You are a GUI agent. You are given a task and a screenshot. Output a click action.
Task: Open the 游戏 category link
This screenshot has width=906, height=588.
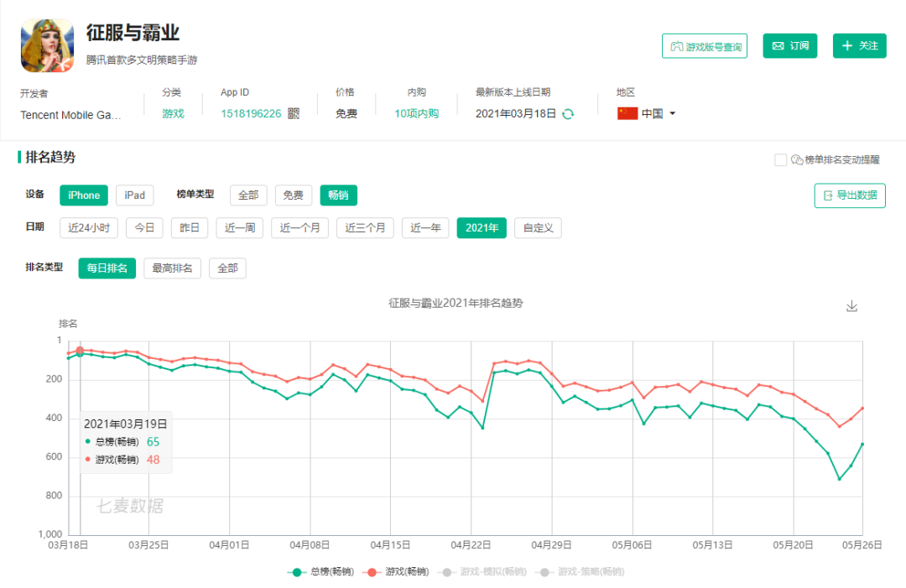point(173,114)
